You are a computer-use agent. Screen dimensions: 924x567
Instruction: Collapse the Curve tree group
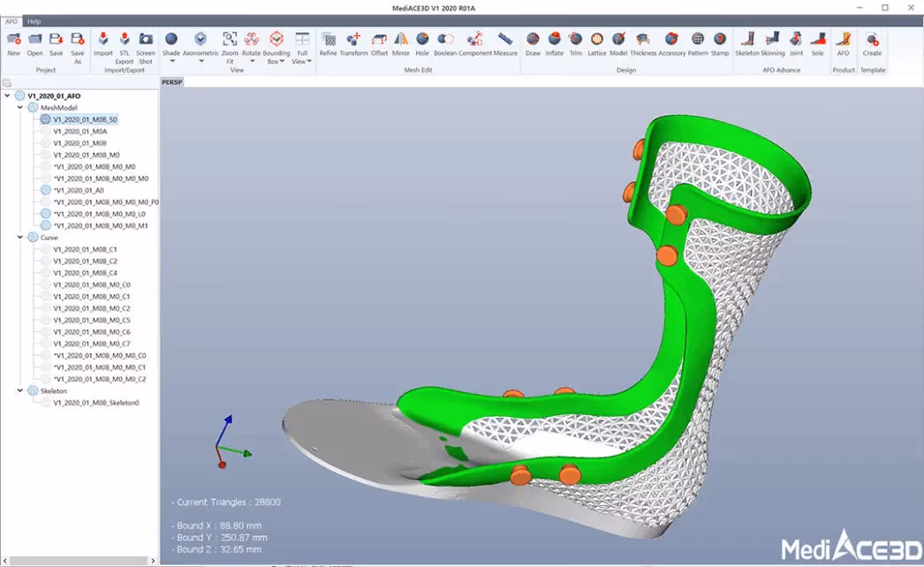[21, 238]
